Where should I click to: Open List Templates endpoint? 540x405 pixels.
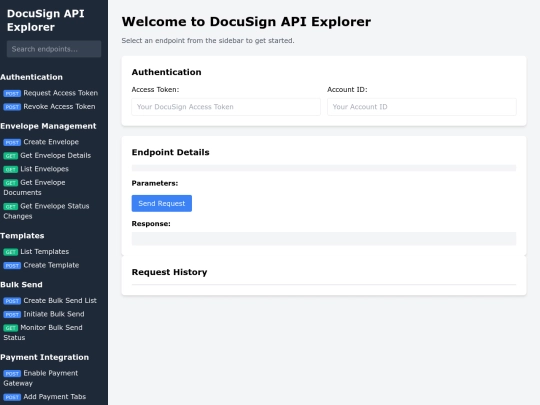click(36, 252)
